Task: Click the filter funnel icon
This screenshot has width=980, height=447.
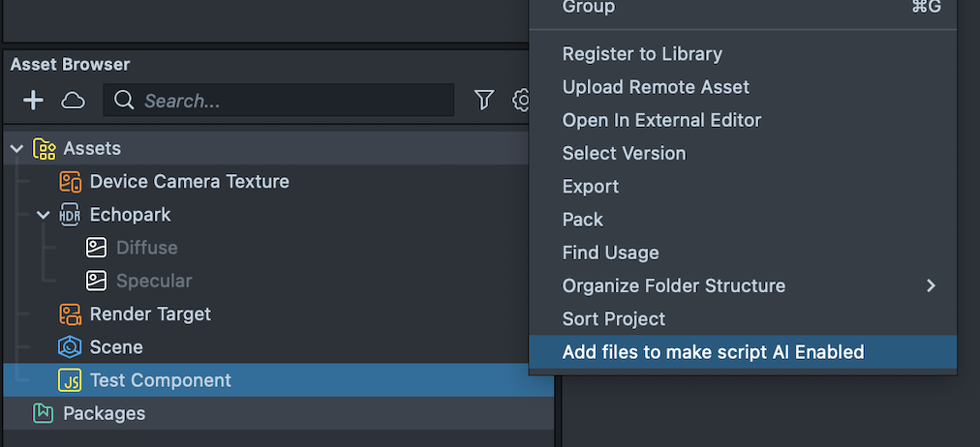Action: tap(484, 101)
